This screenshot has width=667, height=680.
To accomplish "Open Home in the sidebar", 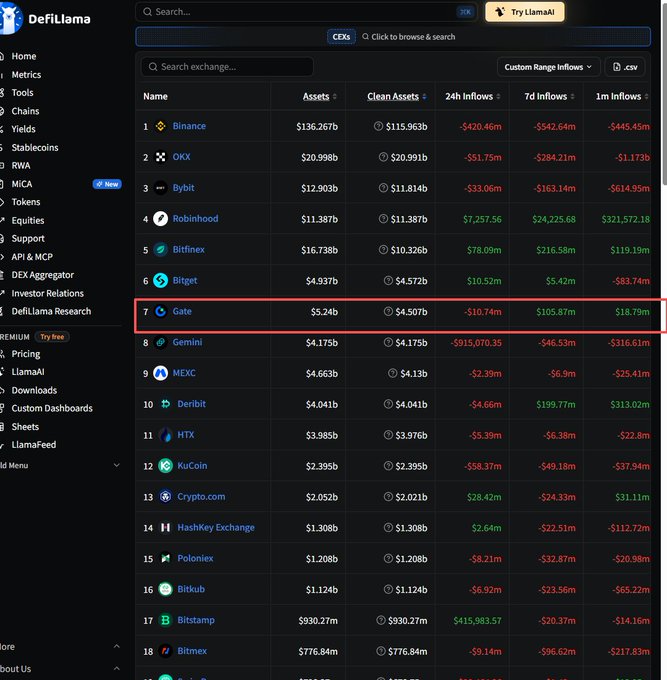I will tap(24, 56).
